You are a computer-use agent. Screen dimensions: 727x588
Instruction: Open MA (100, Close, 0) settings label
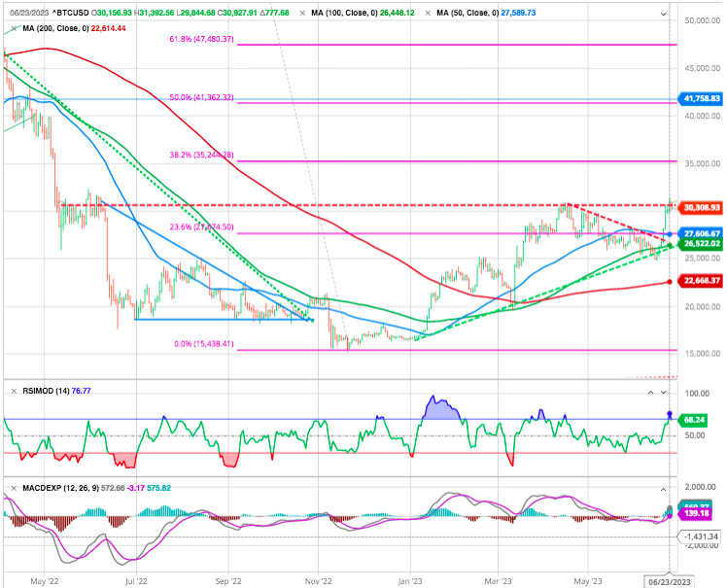(x=344, y=13)
